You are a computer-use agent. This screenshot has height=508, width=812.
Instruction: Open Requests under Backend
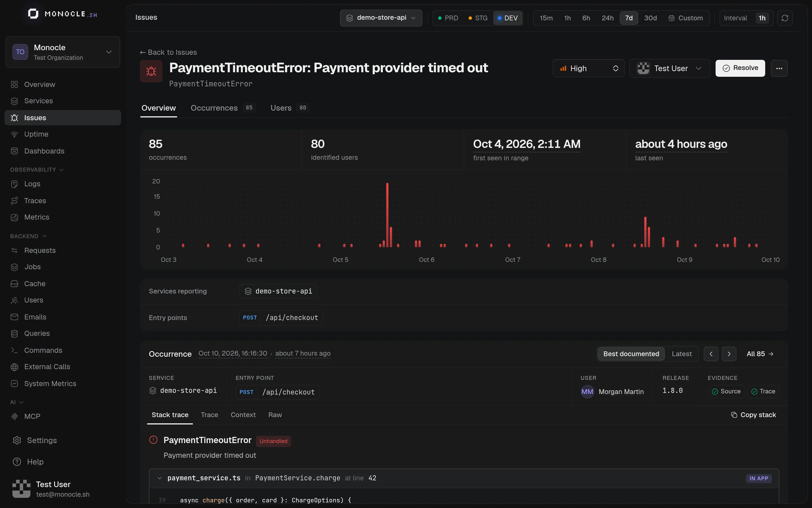[x=63, y=250]
